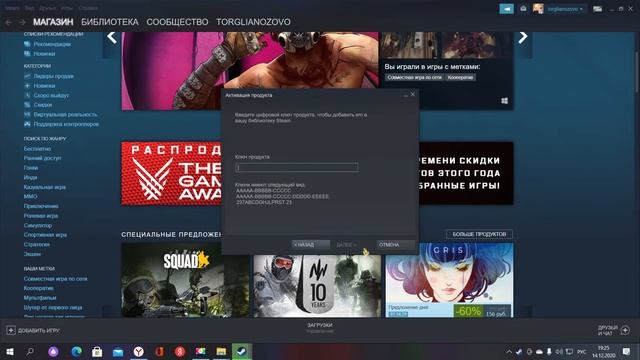Image resolution: width=640 pixels, height=360 pixels.
Task: Open ЗАГРУЗКИ in the bottom bar
Action: (320, 325)
